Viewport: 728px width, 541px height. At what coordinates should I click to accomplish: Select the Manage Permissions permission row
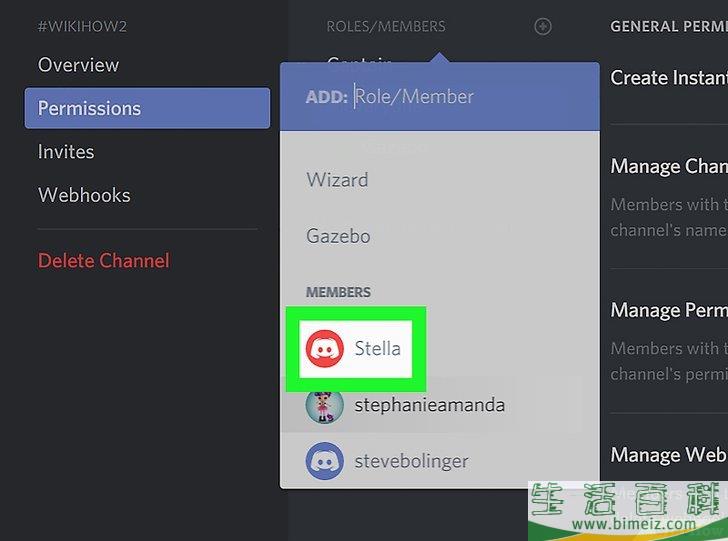[668, 311]
